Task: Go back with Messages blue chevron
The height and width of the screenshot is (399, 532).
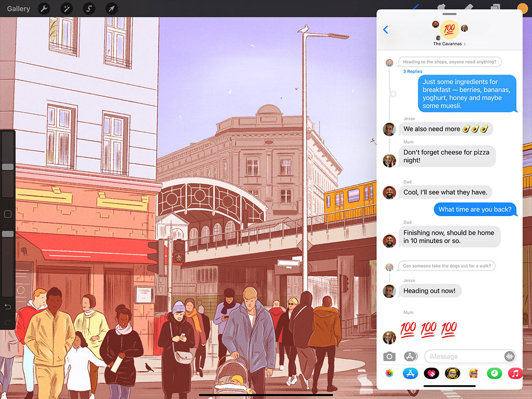Action: pos(386,29)
